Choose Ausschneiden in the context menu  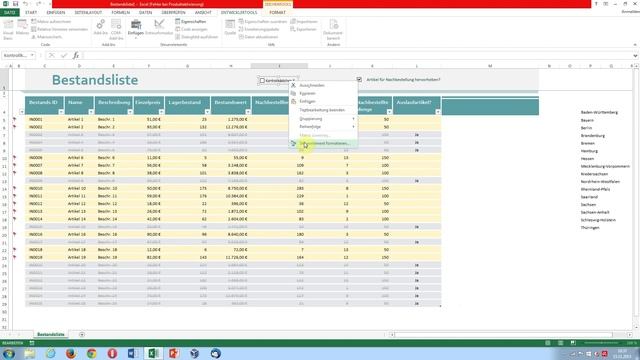(323, 85)
